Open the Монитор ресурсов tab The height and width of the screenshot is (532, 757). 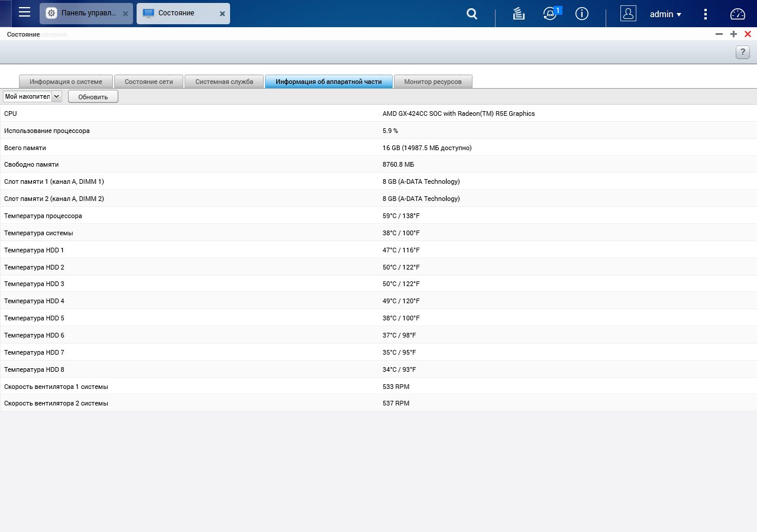[x=433, y=82]
